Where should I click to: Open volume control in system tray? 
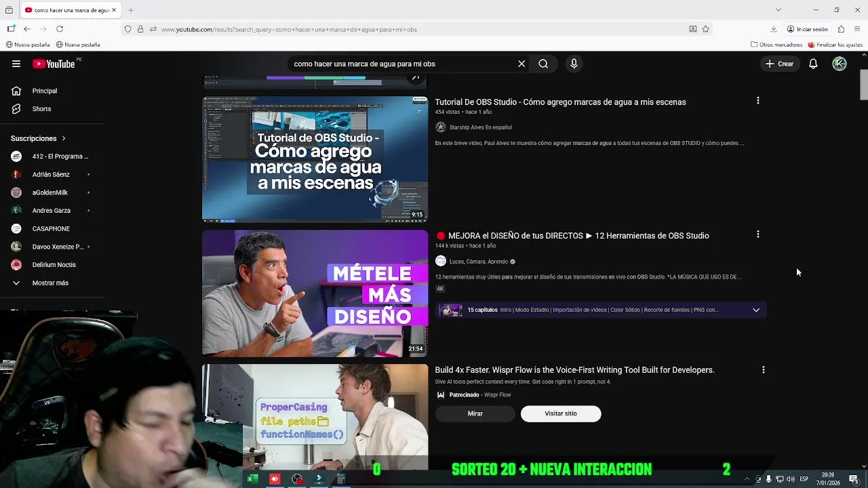click(791, 479)
